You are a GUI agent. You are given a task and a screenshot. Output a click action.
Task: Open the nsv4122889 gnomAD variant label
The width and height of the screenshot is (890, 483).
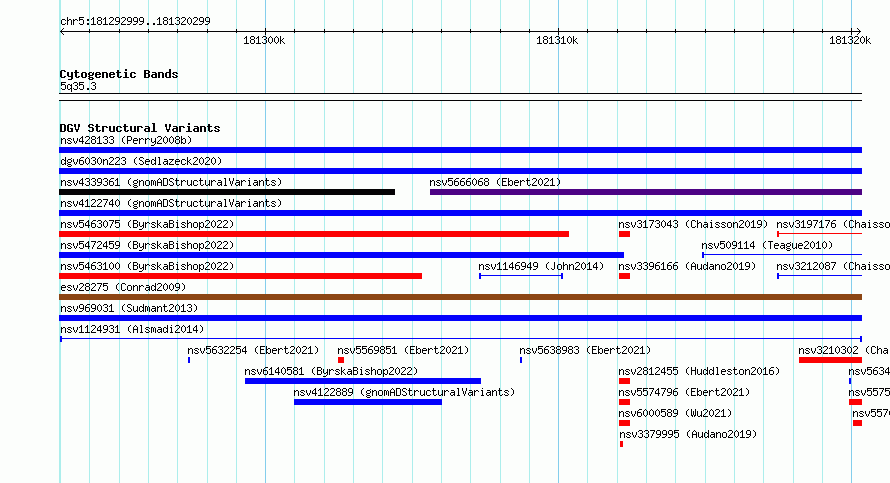[x=404, y=392]
